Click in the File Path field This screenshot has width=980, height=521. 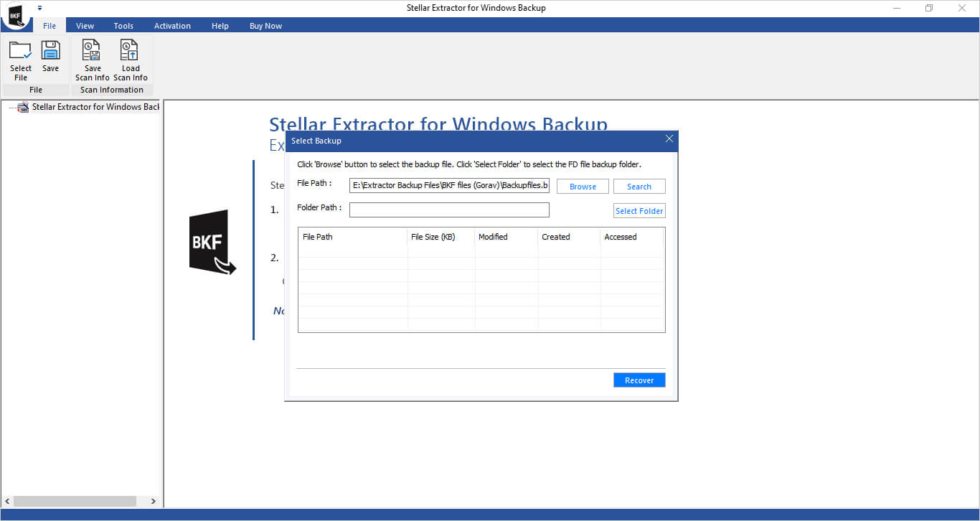[x=449, y=186]
